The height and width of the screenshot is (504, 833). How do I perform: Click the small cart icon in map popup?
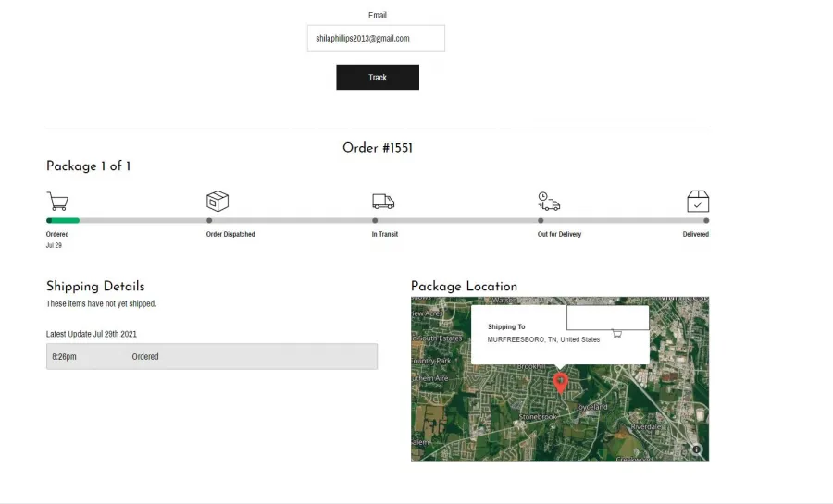tap(616, 334)
